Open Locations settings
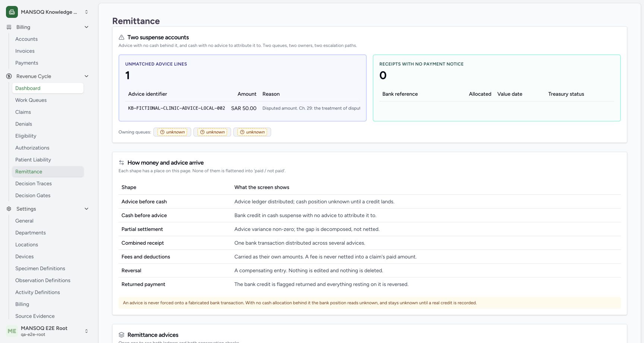This screenshot has height=343, width=644. 48,245
